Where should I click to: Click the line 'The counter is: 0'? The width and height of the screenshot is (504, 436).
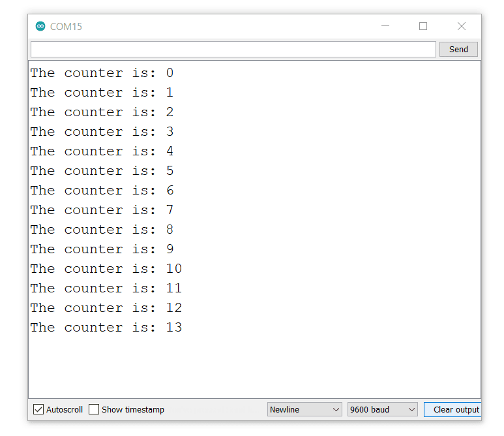pos(102,73)
